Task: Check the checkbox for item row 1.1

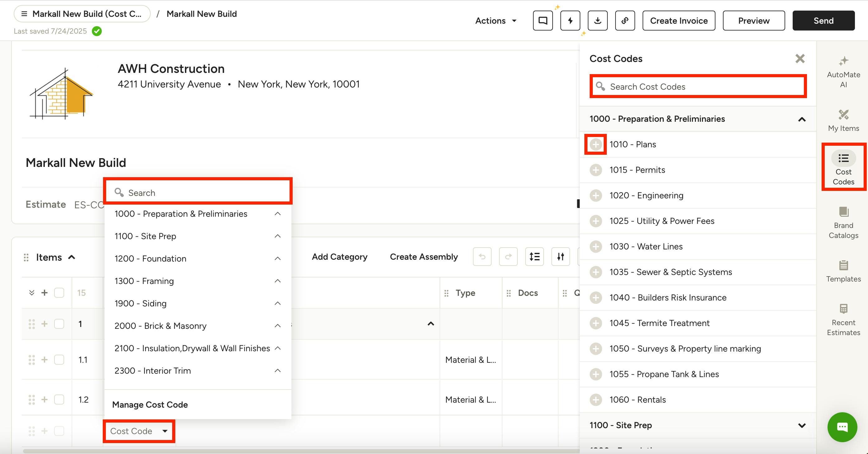Action: pyautogui.click(x=59, y=360)
